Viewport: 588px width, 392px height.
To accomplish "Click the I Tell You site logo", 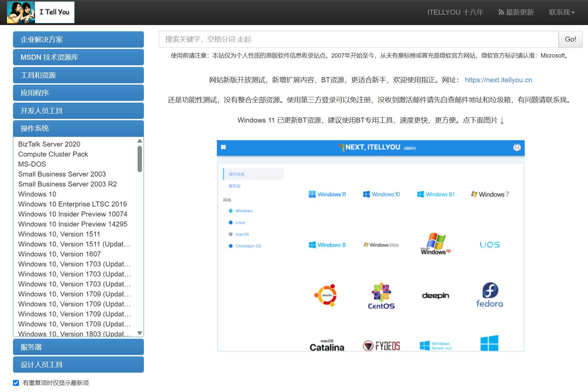I will click(x=41, y=12).
